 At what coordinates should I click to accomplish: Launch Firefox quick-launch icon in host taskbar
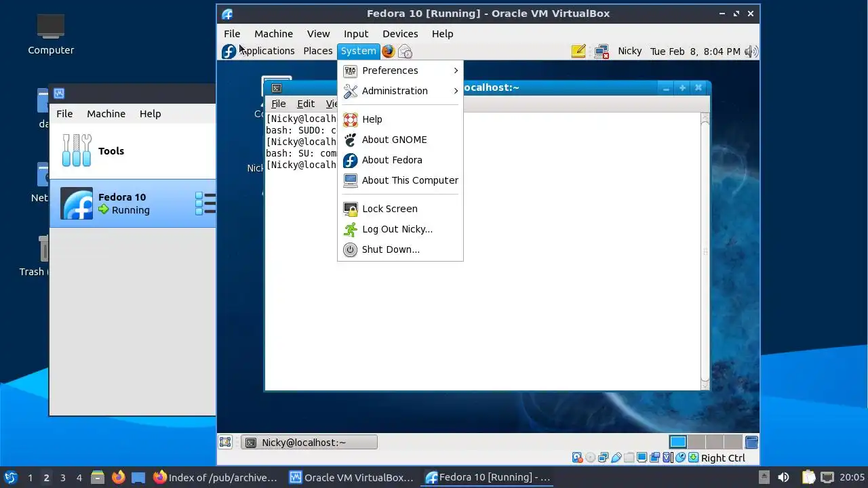pyautogui.click(x=118, y=477)
